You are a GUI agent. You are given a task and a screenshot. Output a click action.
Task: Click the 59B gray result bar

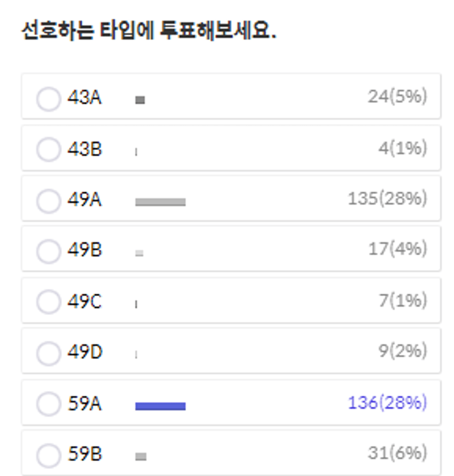click(141, 456)
